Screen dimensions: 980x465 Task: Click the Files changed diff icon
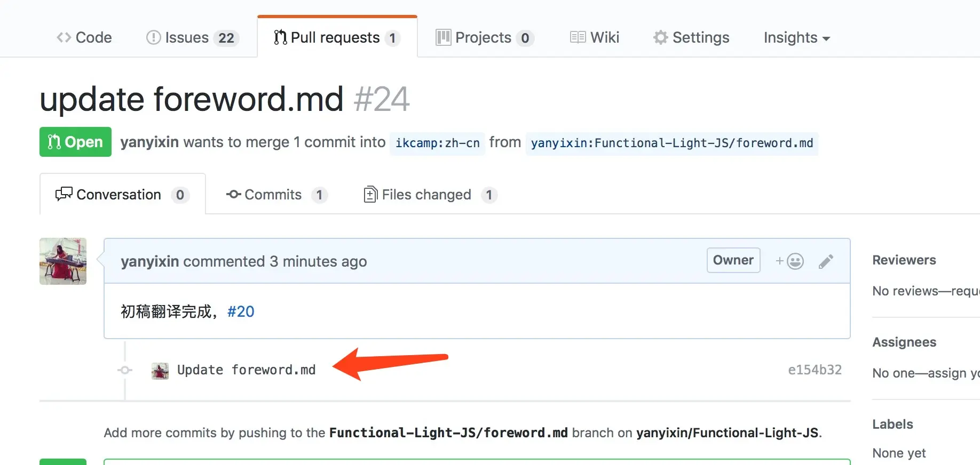(370, 195)
